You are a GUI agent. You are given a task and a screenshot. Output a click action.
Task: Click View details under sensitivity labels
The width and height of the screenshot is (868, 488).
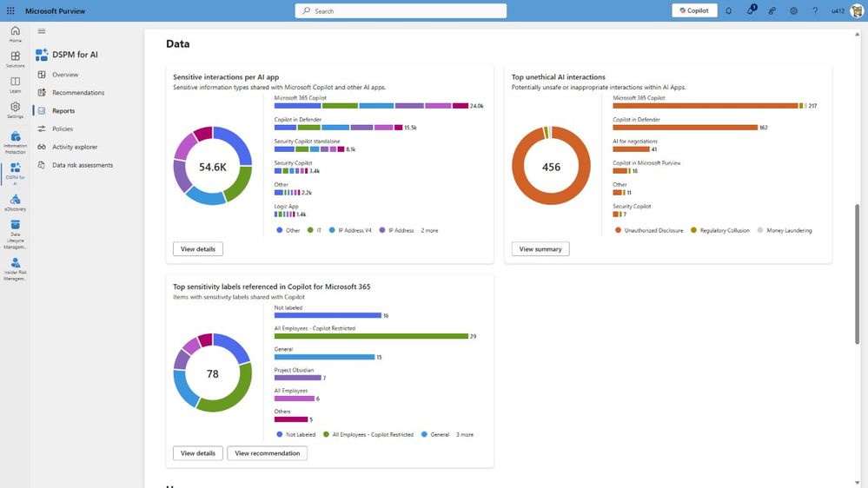(197, 453)
